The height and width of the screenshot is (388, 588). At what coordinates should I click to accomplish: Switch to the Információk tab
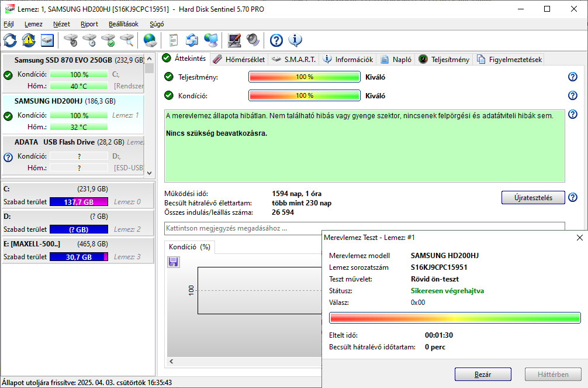pos(348,59)
